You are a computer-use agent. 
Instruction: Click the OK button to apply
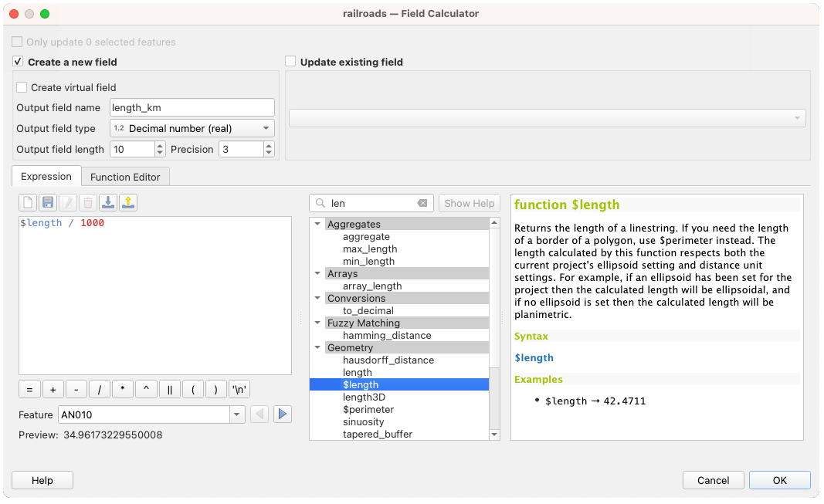(779, 479)
